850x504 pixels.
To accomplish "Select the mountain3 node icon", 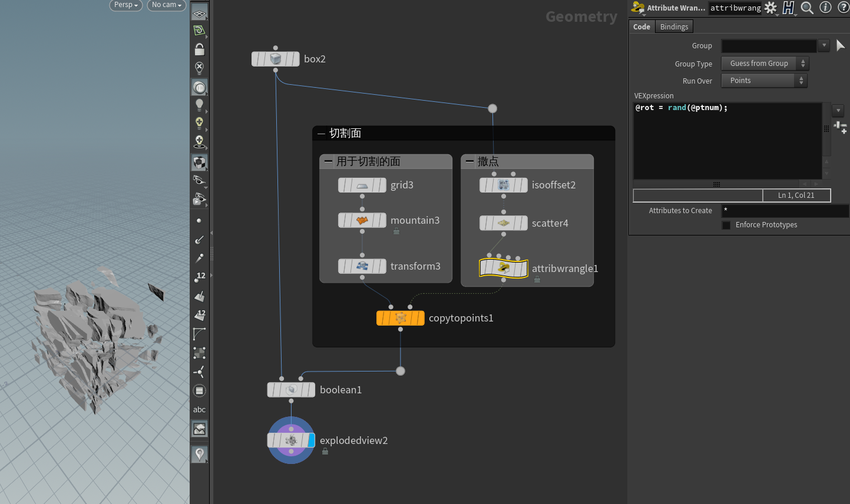I will 362,221.
